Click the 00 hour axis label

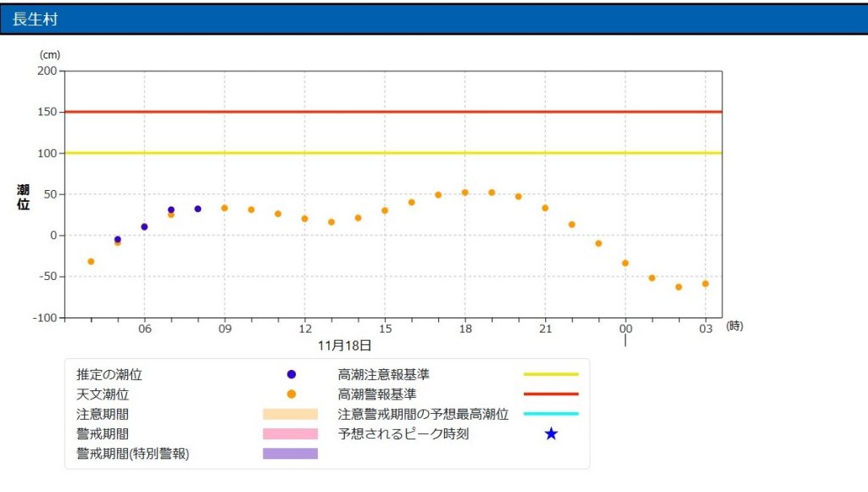pos(626,328)
